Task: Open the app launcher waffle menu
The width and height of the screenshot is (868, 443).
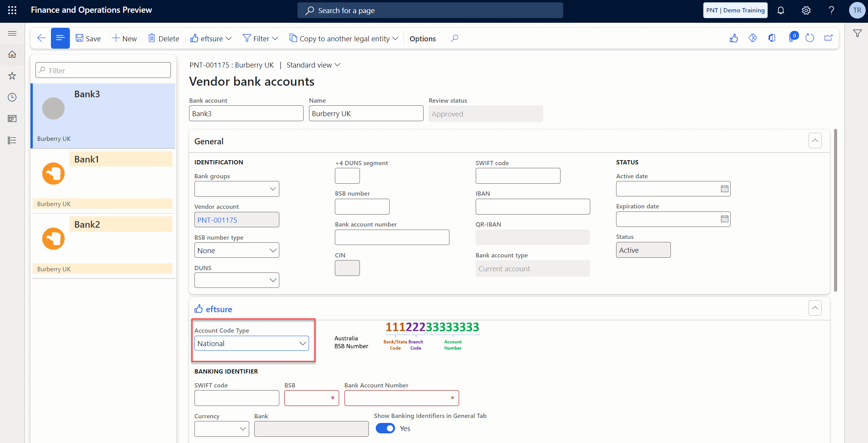Action: click(x=12, y=10)
